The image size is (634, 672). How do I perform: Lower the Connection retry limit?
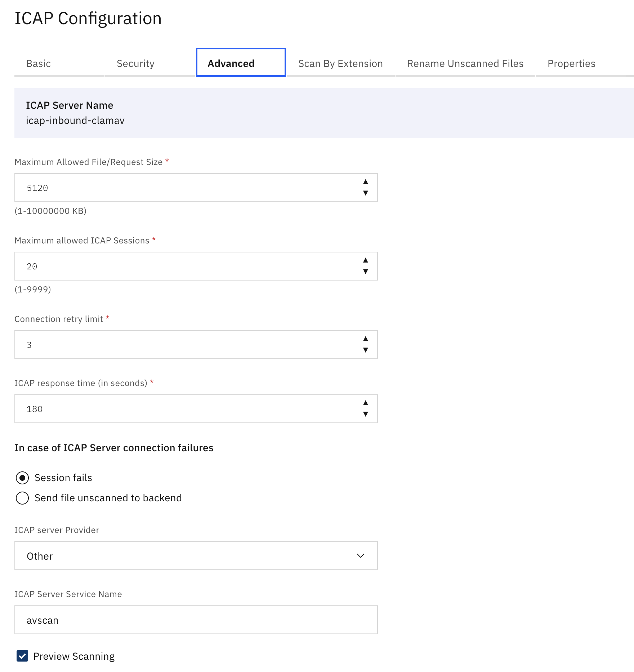365,350
